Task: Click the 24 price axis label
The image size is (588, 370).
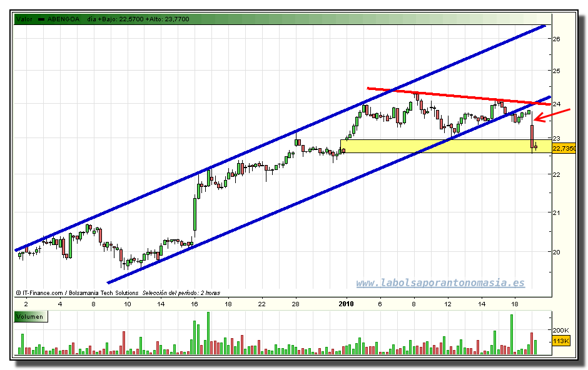Action: pos(557,104)
